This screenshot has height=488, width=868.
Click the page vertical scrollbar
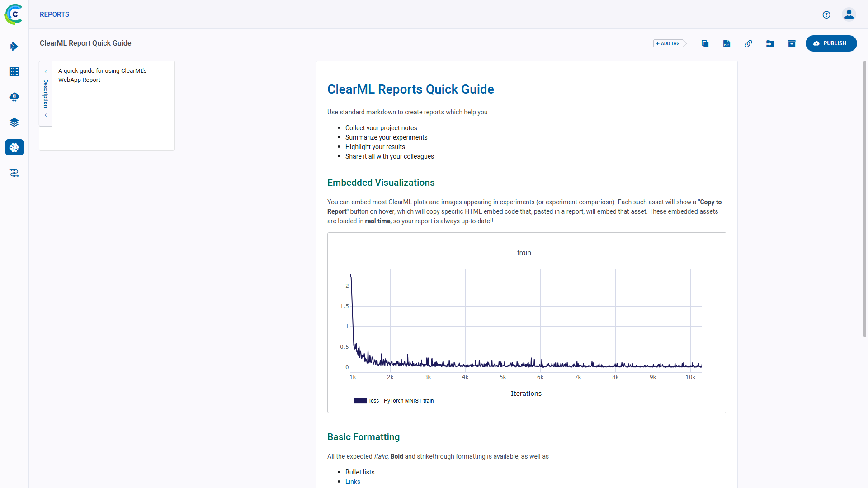click(864, 199)
